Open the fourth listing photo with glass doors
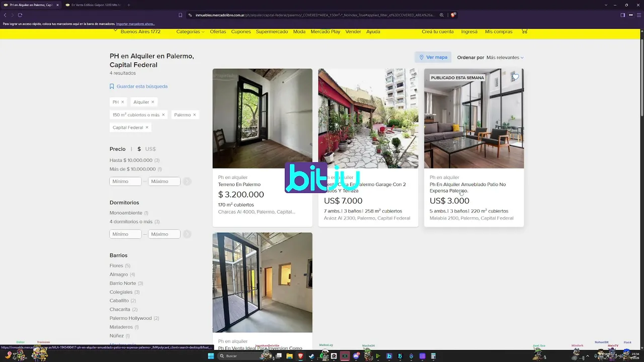This screenshot has height=362, width=644. [262, 282]
